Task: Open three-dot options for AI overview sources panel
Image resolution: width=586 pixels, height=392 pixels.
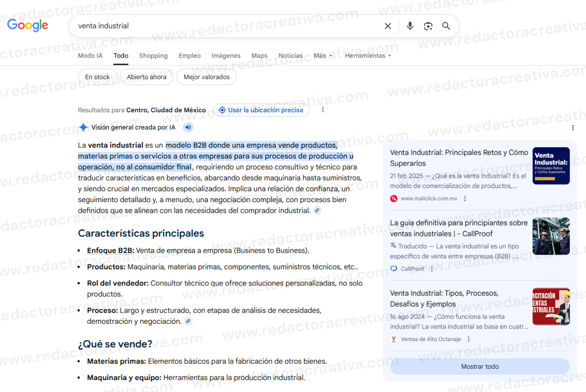Action: point(573,128)
